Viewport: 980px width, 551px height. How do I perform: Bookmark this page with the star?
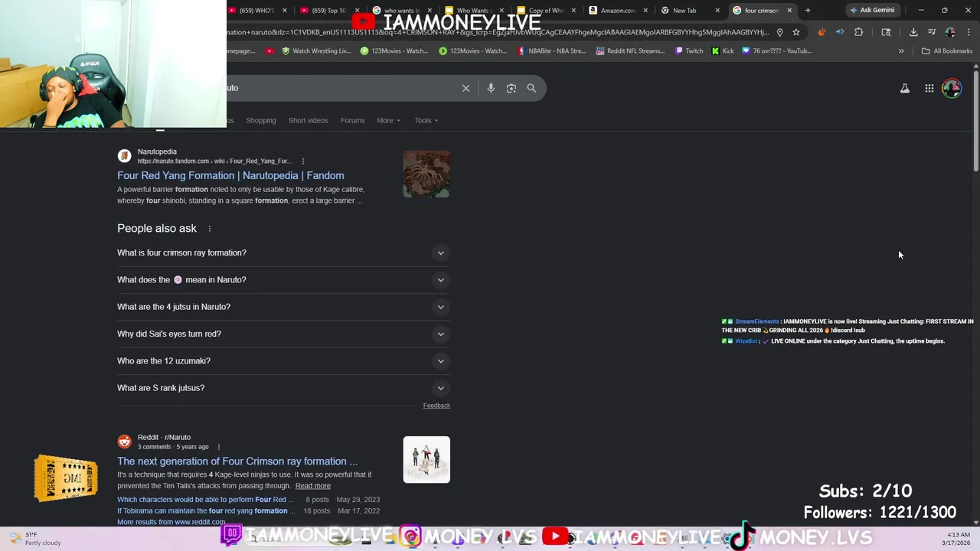(x=796, y=32)
